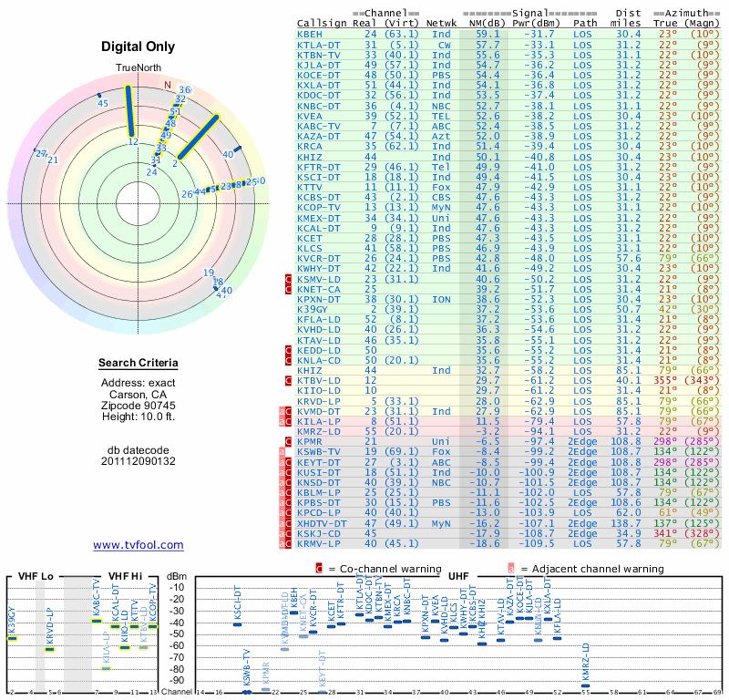Click KNSD-DT in the callsign column
729x700 pixels.
click(x=318, y=483)
